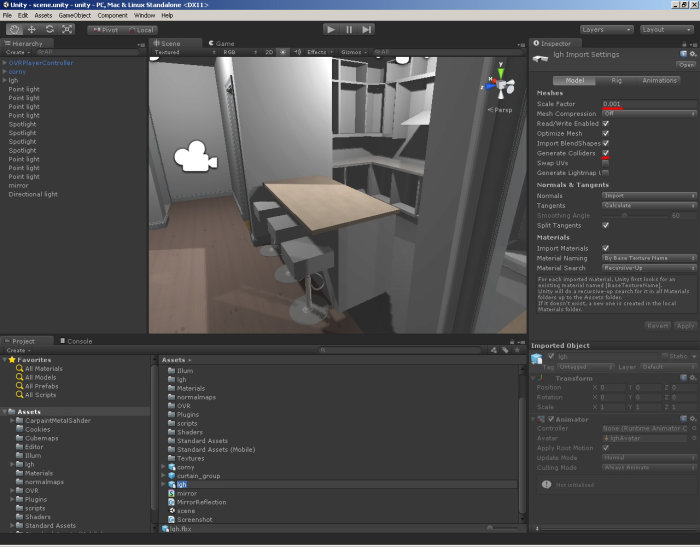Switch to Rig import tab

coord(616,81)
